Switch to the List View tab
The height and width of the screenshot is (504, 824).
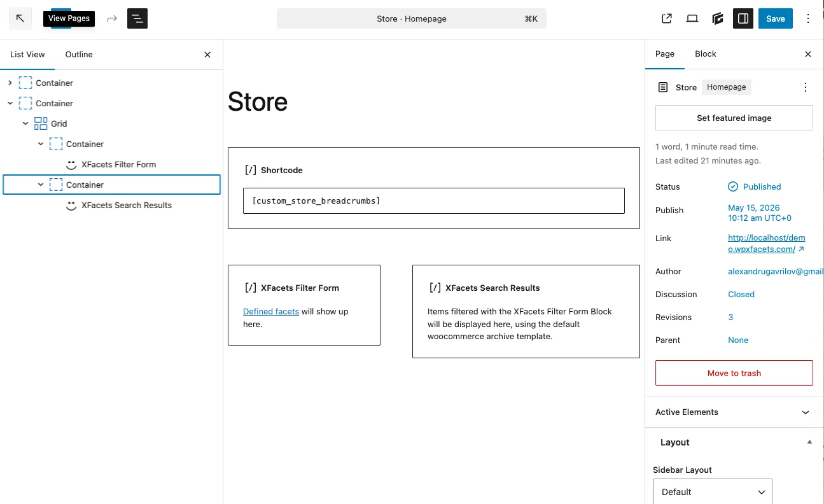[x=27, y=54]
